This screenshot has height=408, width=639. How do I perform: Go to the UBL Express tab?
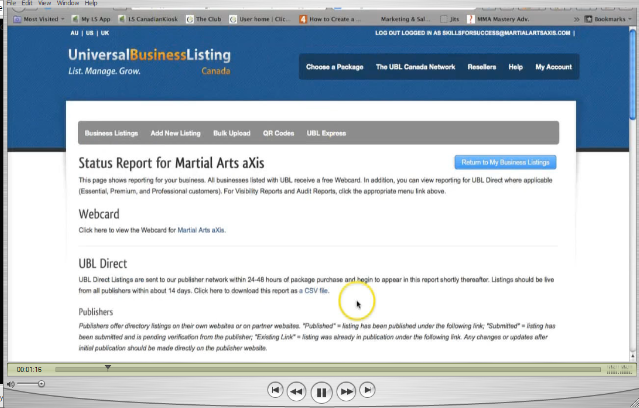[326, 133]
